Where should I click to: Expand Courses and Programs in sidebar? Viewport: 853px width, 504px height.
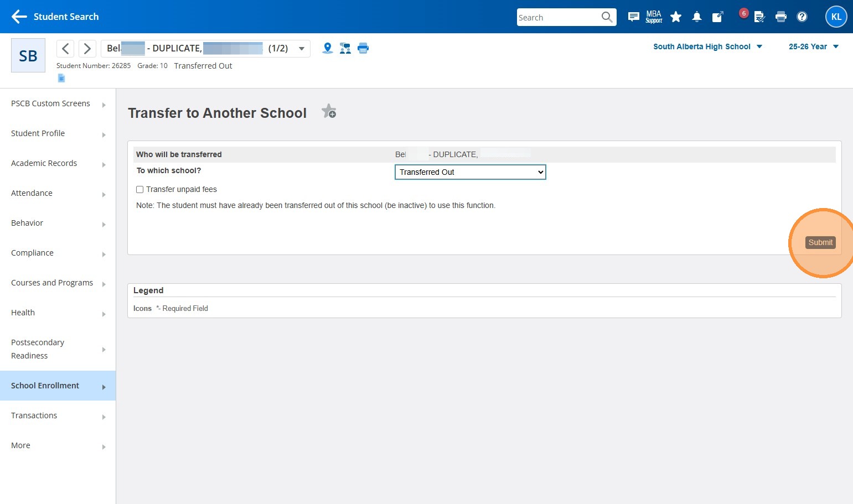(58, 283)
